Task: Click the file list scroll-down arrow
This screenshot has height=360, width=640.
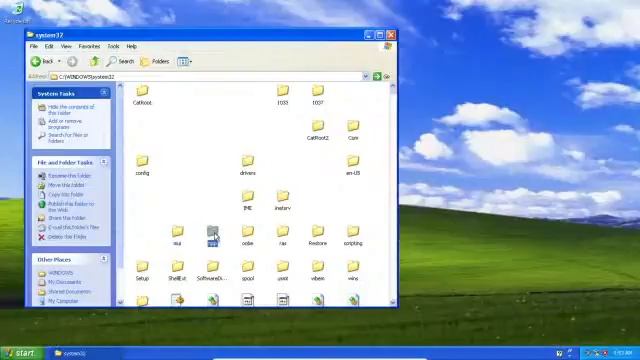Action: pyautogui.click(x=393, y=302)
